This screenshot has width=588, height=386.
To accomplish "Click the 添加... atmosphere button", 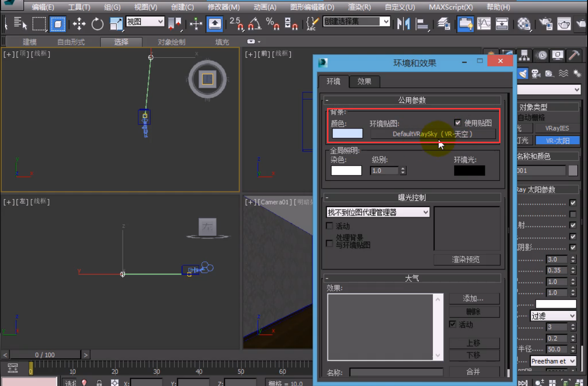I will pyautogui.click(x=474, y=299).
